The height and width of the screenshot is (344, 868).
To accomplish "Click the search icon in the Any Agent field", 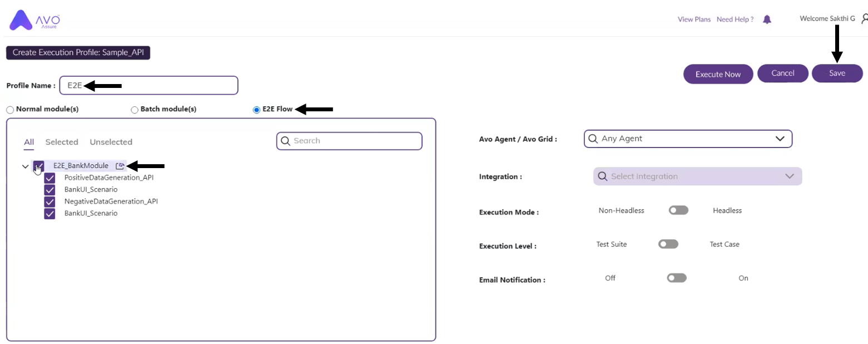I will 593,139.
